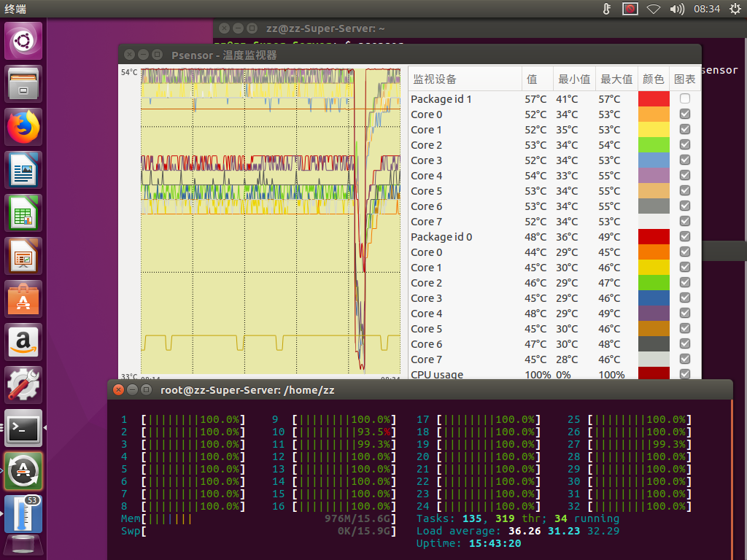This screenshot has height=560, width=747.
Task: Uncheck graph checkbox for Package id 0
Action: pos(684,237)
